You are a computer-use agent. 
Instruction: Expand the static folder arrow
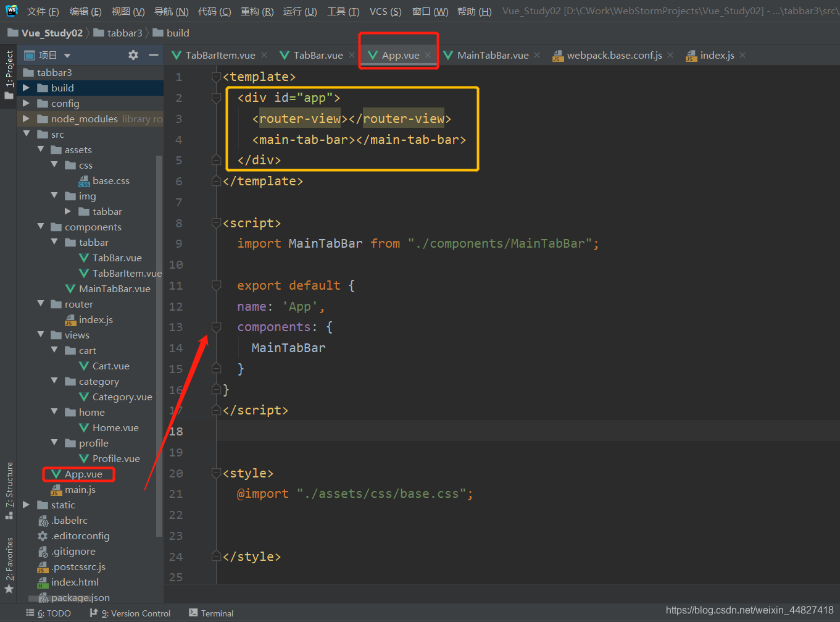coord(26,505)
